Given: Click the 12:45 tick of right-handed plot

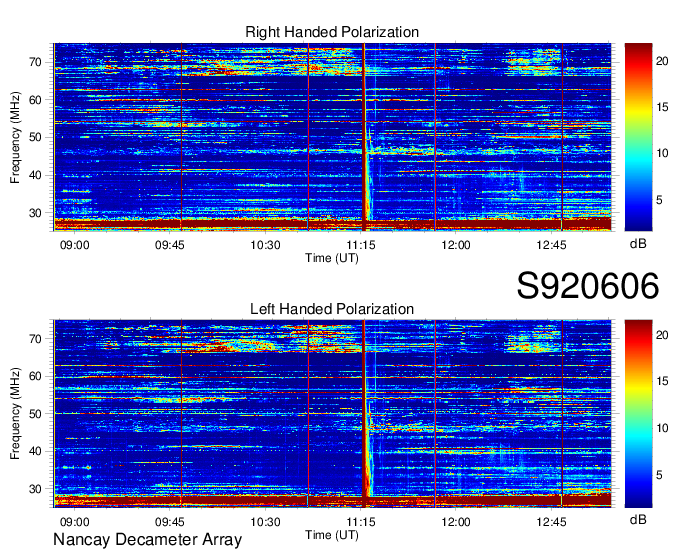Looking at the screenshot, I should (x=551, y=245).
